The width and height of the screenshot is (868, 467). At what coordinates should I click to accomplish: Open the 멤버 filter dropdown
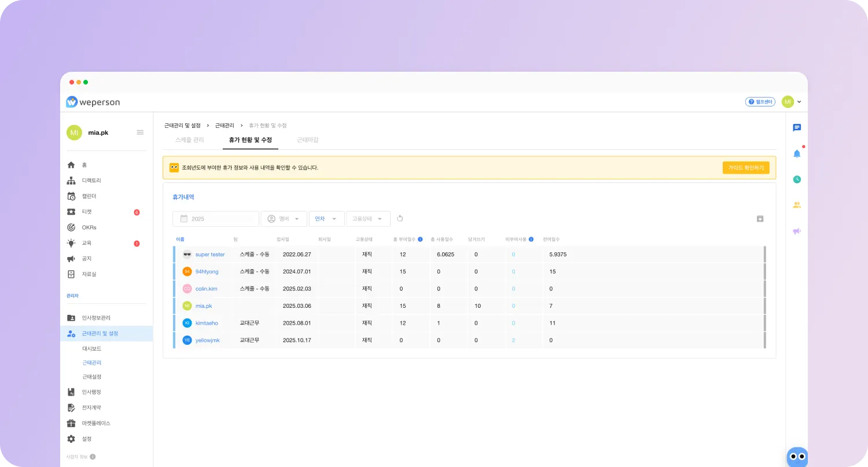click(284, 219)
